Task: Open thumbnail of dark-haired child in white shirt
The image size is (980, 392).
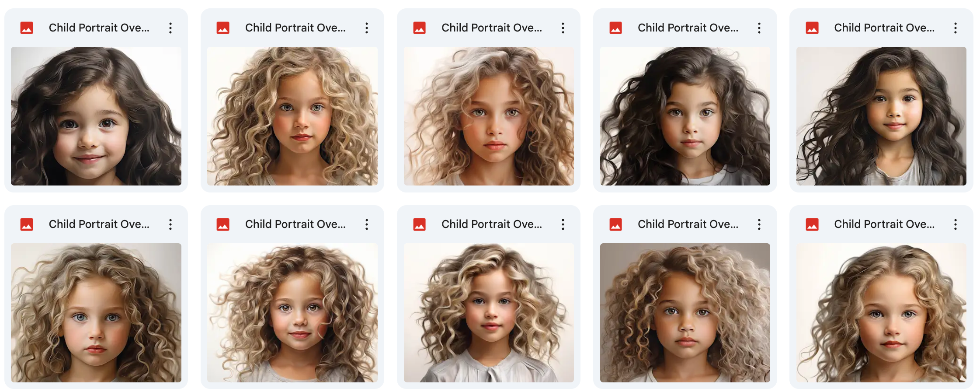Action: click(x=685, y=116)
